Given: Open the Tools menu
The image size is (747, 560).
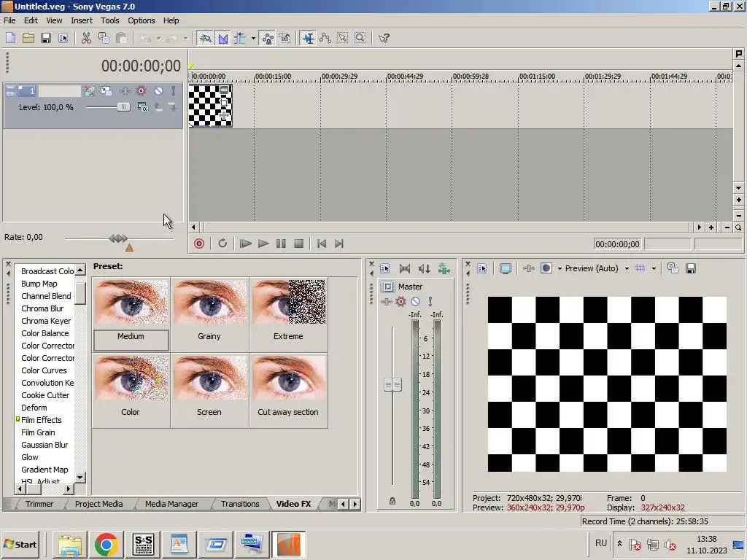Looking at the screenshot, I should (109, 20).
